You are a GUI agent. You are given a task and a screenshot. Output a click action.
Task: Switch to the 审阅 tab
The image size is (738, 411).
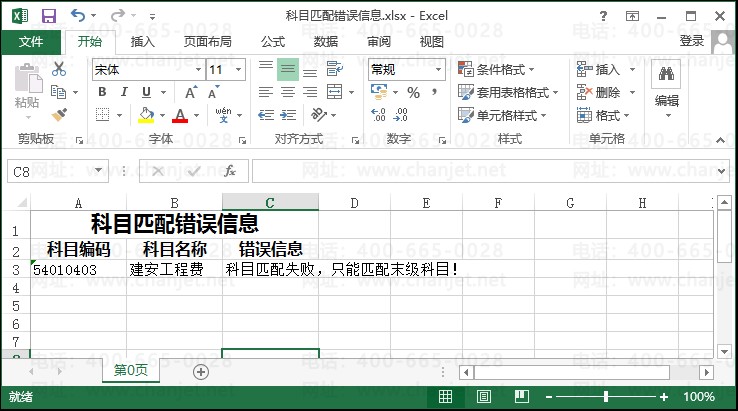click(x=379, y=42)
